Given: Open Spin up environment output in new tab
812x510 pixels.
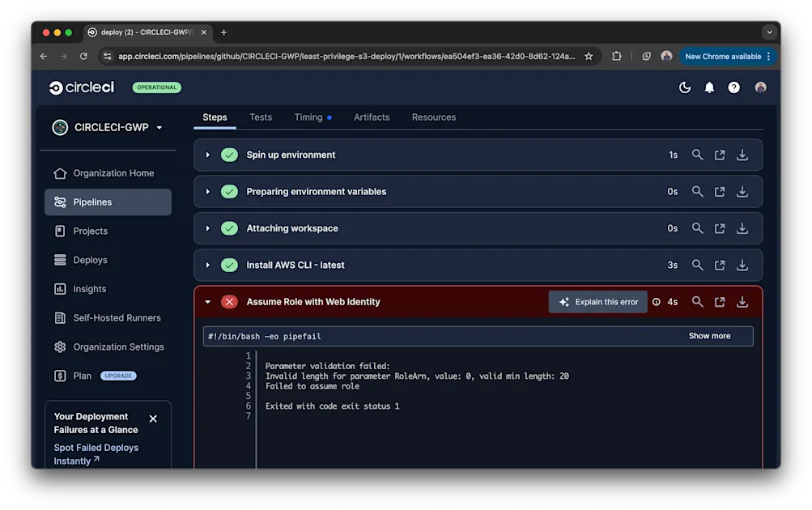Looking at the screenshot, I should coord(720,155).
